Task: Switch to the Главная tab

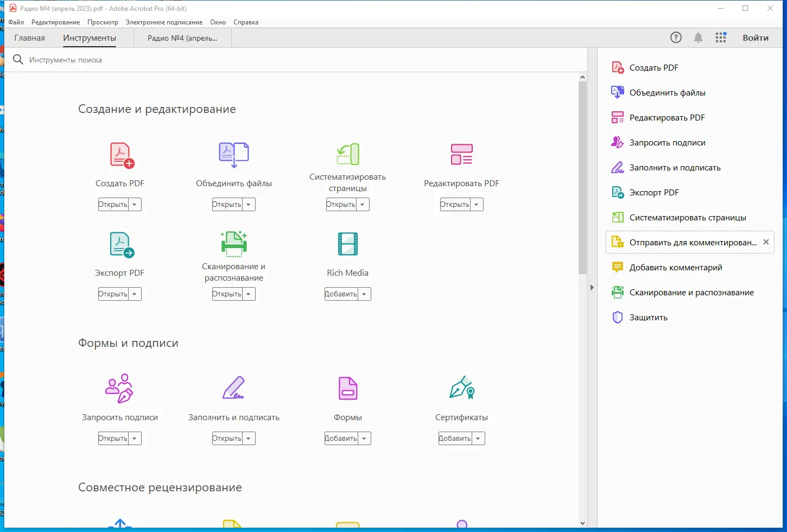Action: [29, 37]
